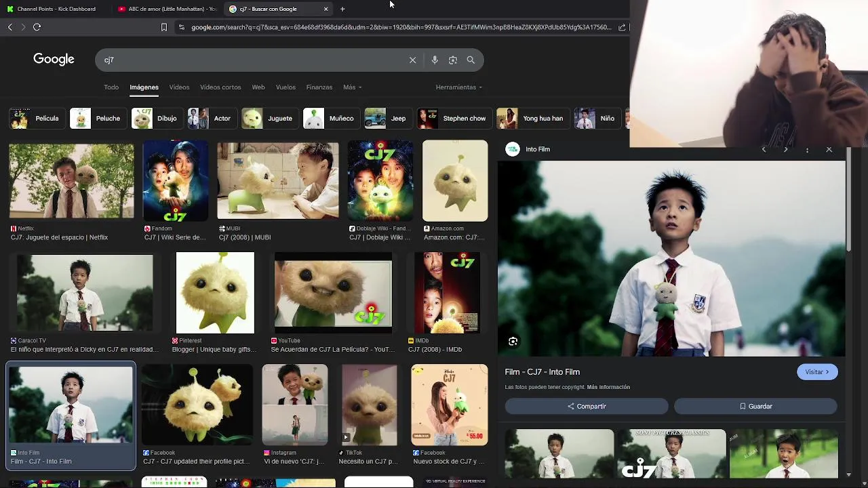The image size is (868, 488).
Task: Open the Videos cortos tab
Action: 220,87
